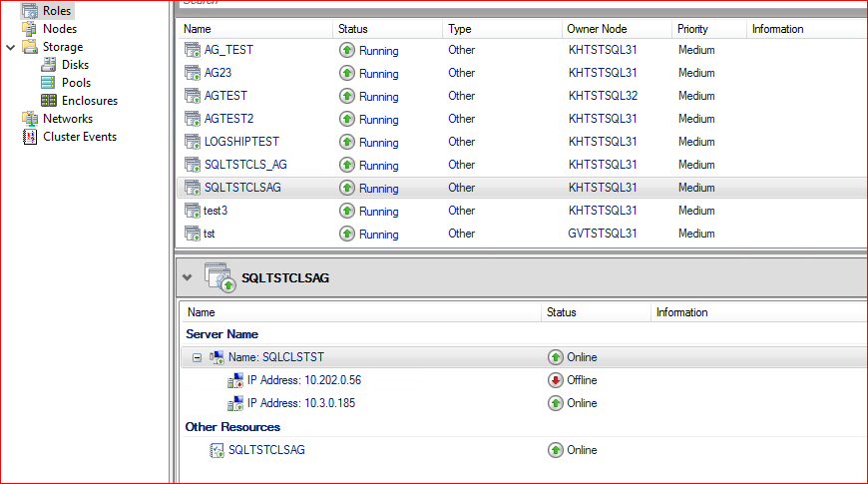The image size is (868, 484).
Task: Collapse the SQLTSTCLSAG details panel chevron
Action: pyautogui.click(x=188, y=277)
